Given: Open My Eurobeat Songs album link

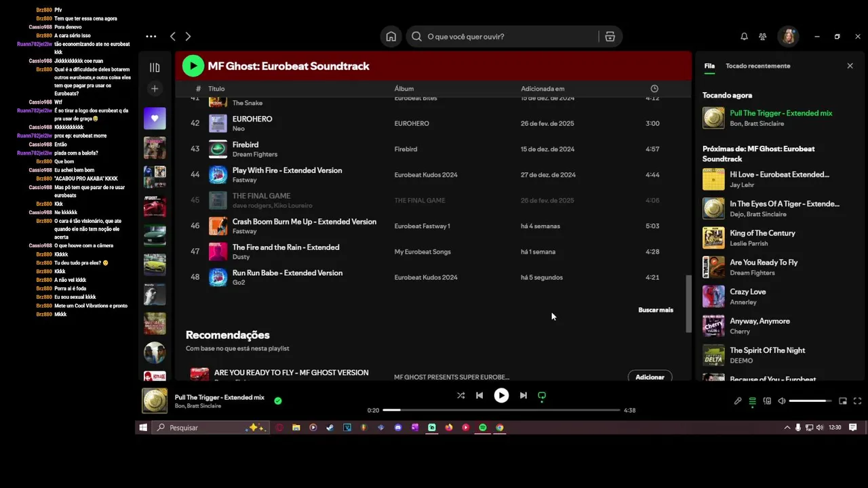Looking at the screenshot, I should 422,251.
